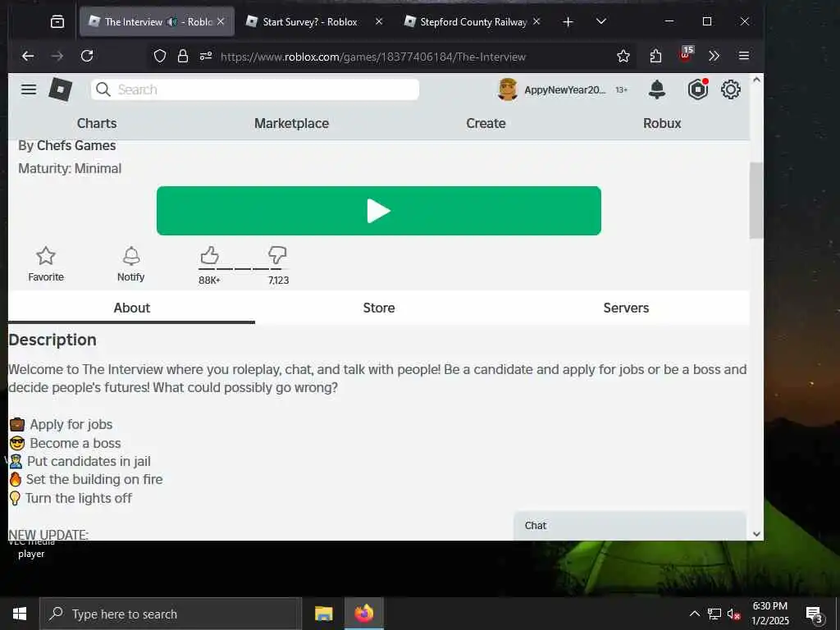Click the scrollbar up arrow
Image resolution: width=840 pixels, height=630 pixels.
pyautogui.click(x=756, y=80)
